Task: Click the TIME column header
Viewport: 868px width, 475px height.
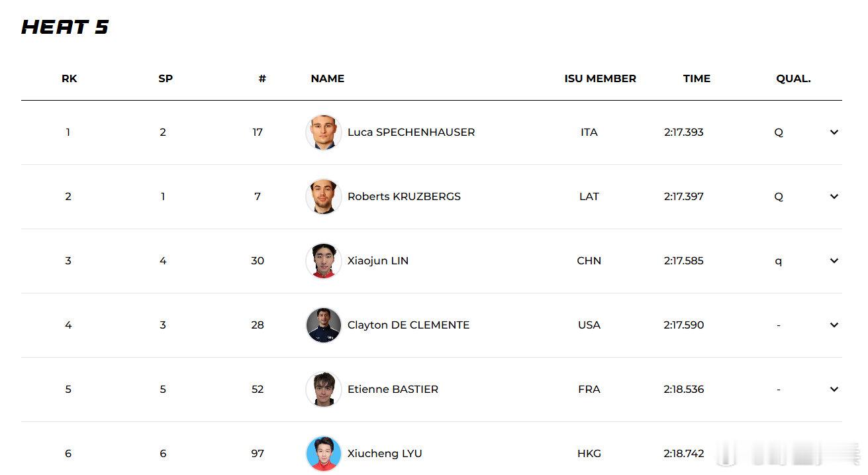Action: pyautogui.click(x=697, y=79)
